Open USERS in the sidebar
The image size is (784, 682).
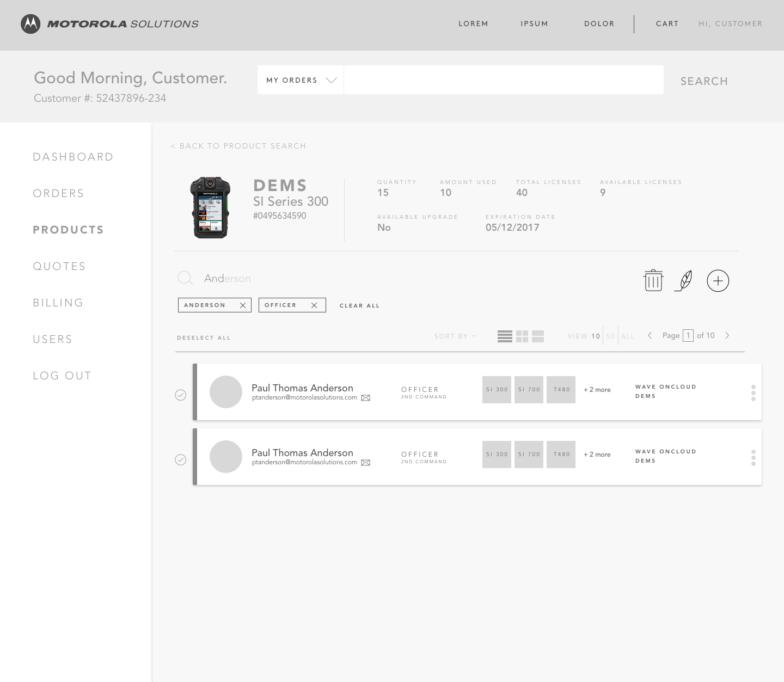[x=52, y=340]
